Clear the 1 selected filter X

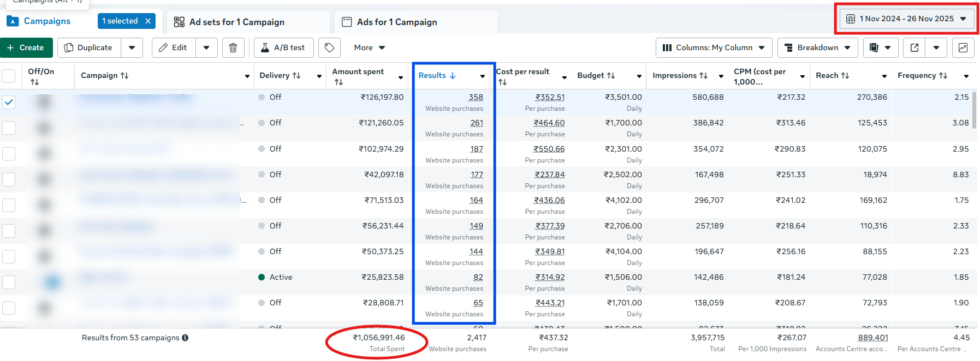[x=148, y=21]
